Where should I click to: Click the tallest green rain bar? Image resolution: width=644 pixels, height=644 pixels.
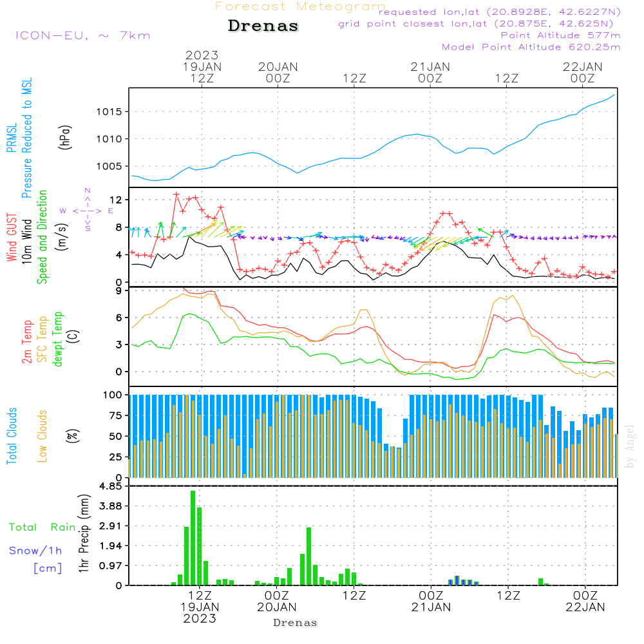(x=193, y=538)
